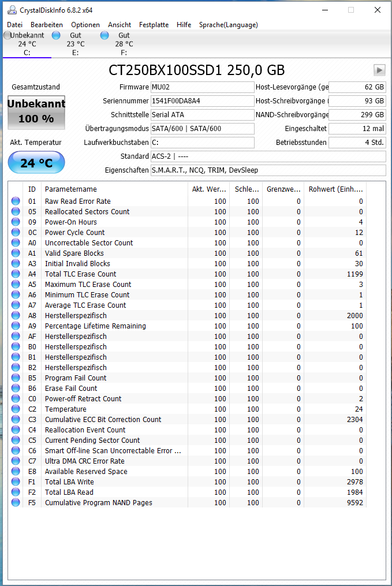This screenshot has width=392, height=586.
Task: Click status icon of Available Reserved Space
Action: pos(16,471)
